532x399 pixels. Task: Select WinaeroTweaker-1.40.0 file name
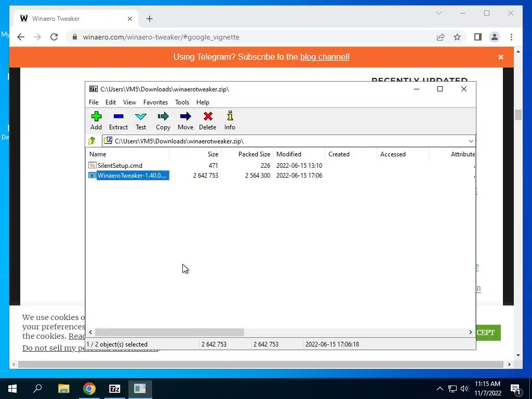coord(132,176)
